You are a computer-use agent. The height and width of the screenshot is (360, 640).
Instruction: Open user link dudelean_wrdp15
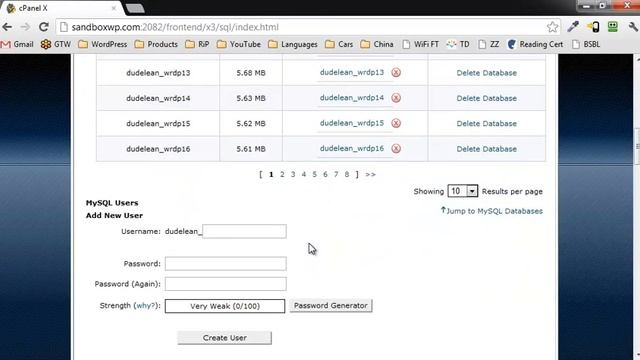coord(352,123)
